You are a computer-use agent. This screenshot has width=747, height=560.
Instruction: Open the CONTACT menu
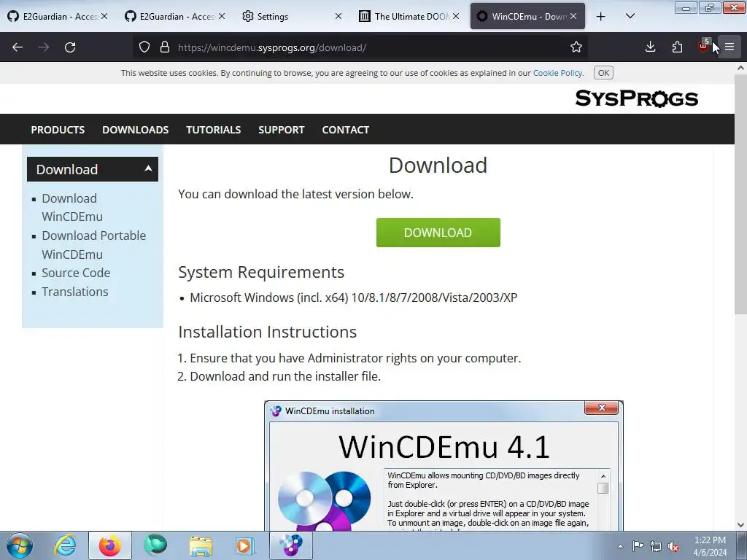(345, 130)
